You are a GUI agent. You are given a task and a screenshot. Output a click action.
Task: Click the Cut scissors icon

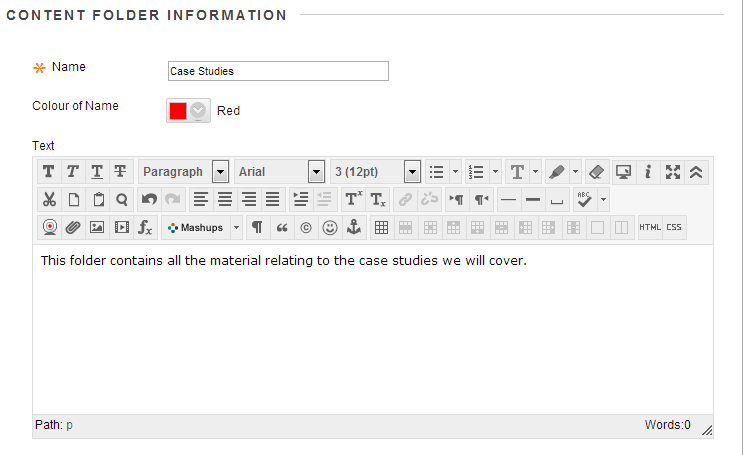(49, 199)
